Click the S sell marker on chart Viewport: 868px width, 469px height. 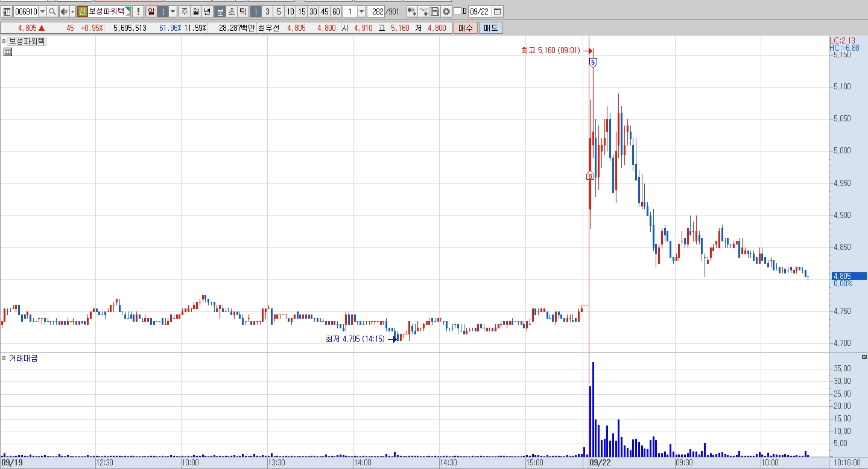[593, 62]
